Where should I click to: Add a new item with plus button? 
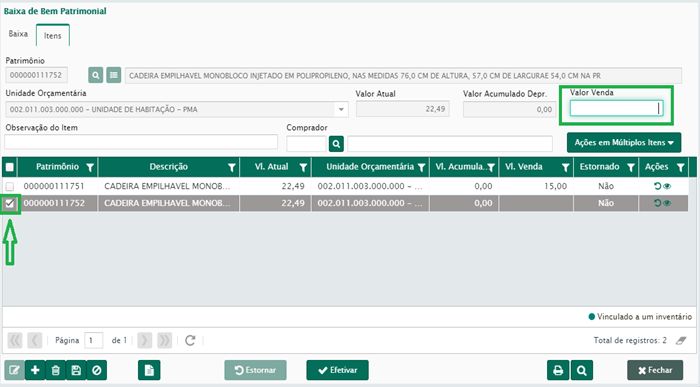35,370
